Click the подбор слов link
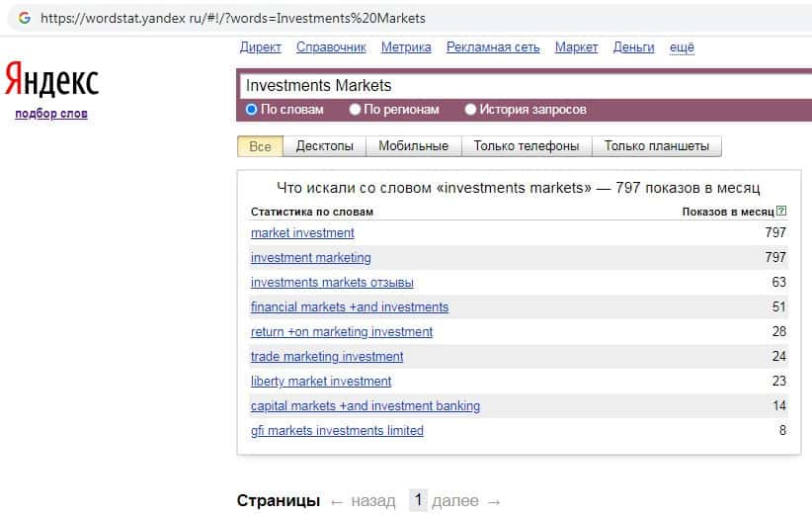Image resolution: width=812 pixels, height=519 pixels. [51, 114]
